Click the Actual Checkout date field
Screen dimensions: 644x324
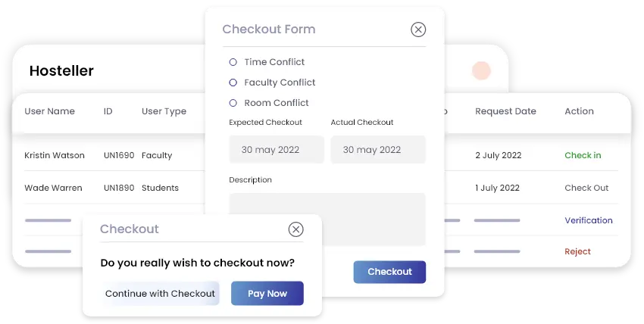tap(378, 150)
